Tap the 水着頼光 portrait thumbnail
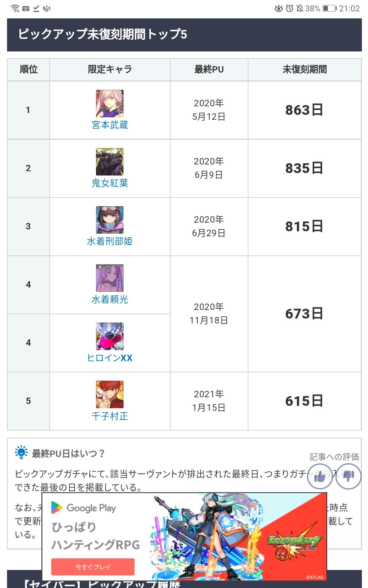The image size is (368, 588). tap(110, 278)
